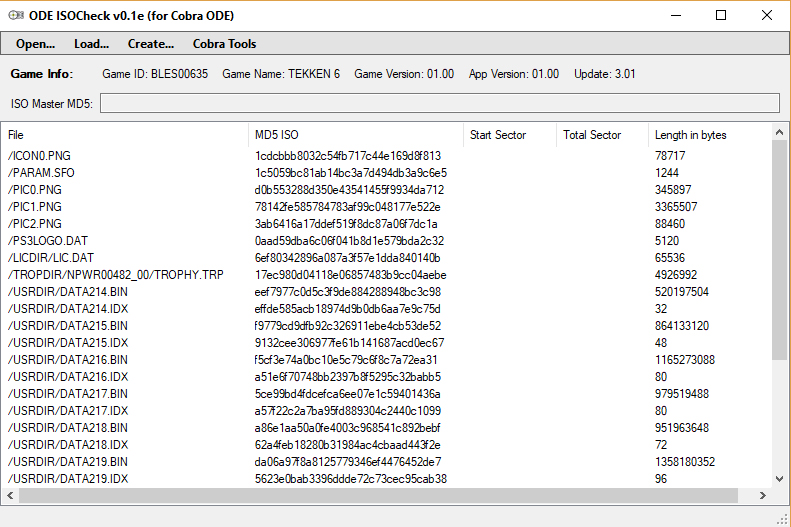Maximize the ODE ISOCheck window
This screenshot has width=791, height=527.
721,15
